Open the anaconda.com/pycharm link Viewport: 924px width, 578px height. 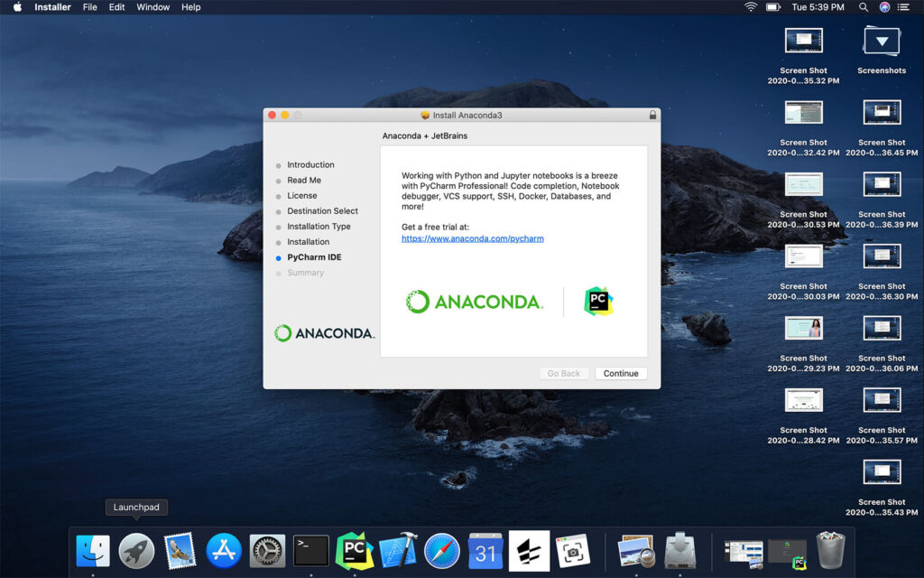473,238
